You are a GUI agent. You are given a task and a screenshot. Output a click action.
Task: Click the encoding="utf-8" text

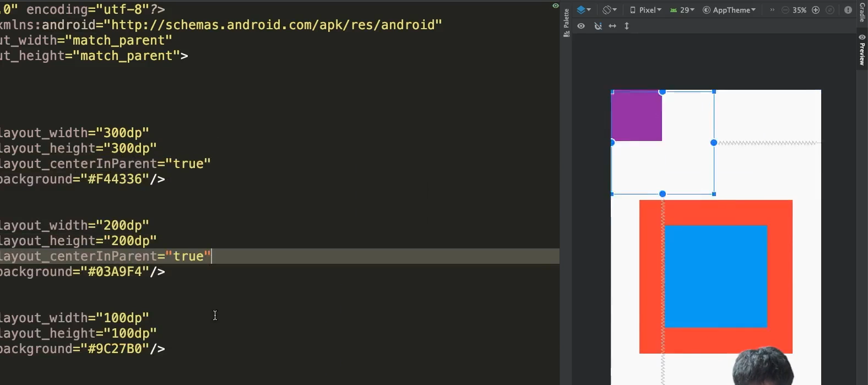(91, 9)
